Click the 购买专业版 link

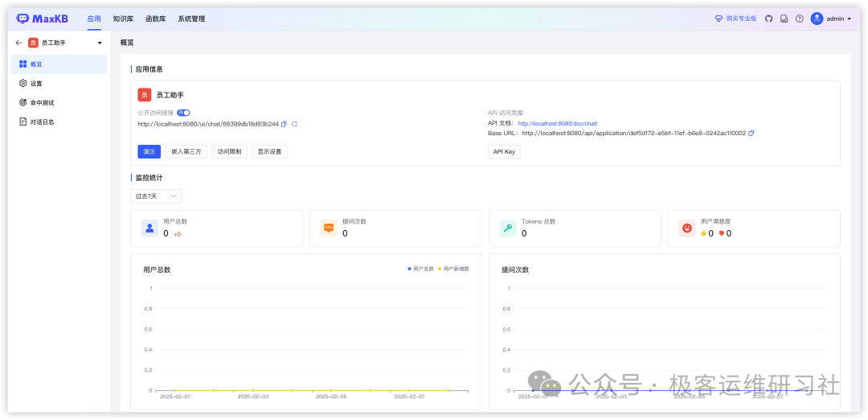pos(735,19)
